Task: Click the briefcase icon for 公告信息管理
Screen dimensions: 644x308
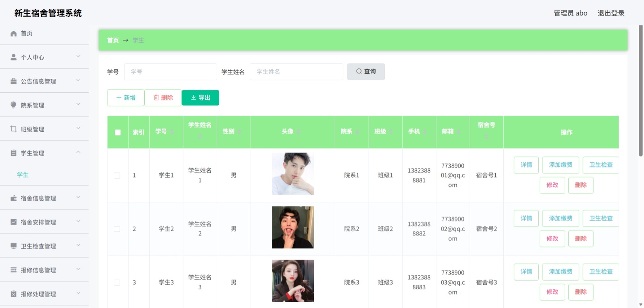Action: coord(14,81)
